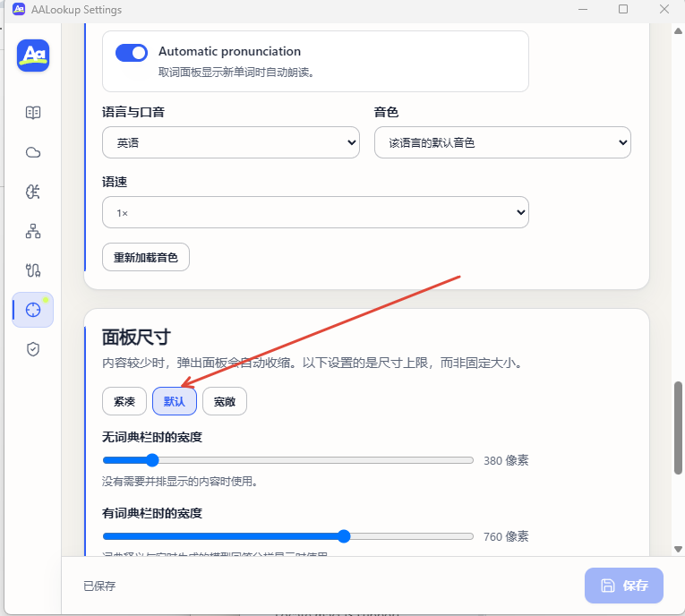The width and height of the screenshot is (685, 616).
Task: Select the 宽敞 size preset
Action: (x=225, y=401)
